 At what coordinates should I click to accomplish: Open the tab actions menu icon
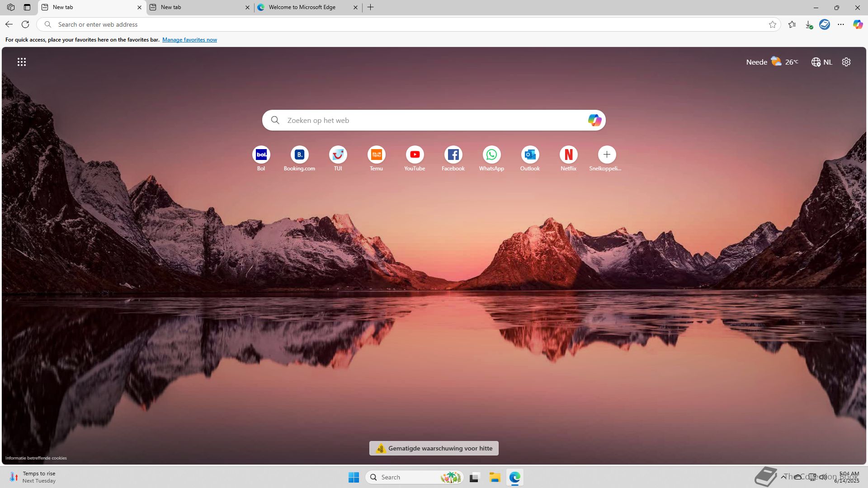pos(27,7)
